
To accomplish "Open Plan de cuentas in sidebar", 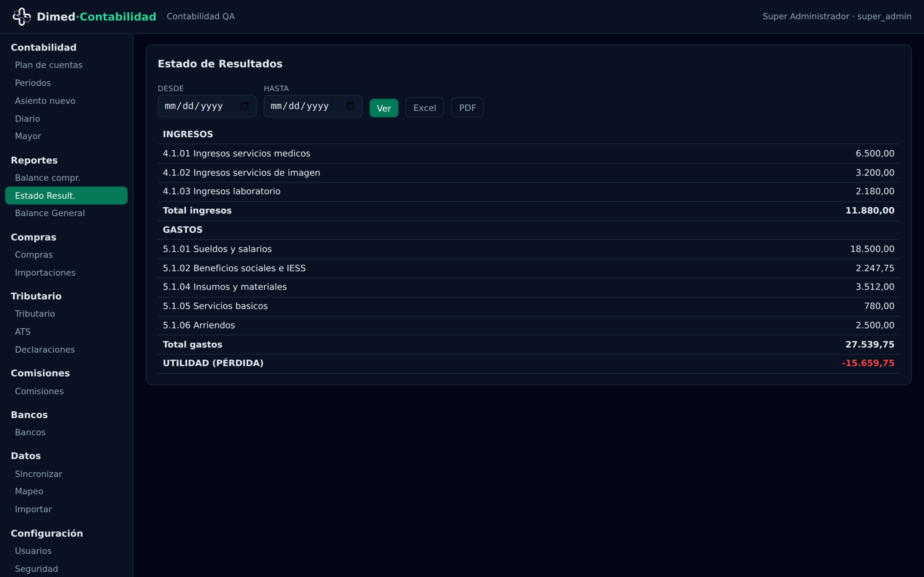I will click(x=48, y=65).
